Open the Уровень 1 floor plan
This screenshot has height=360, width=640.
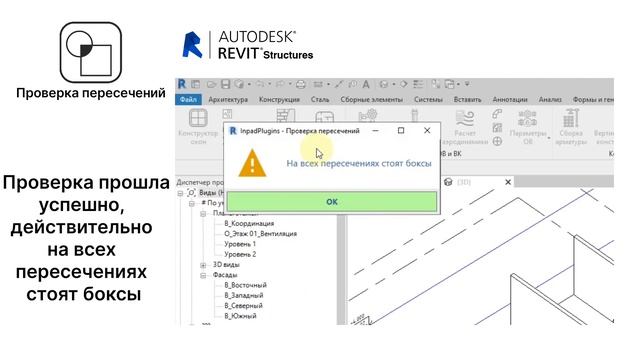240,244
